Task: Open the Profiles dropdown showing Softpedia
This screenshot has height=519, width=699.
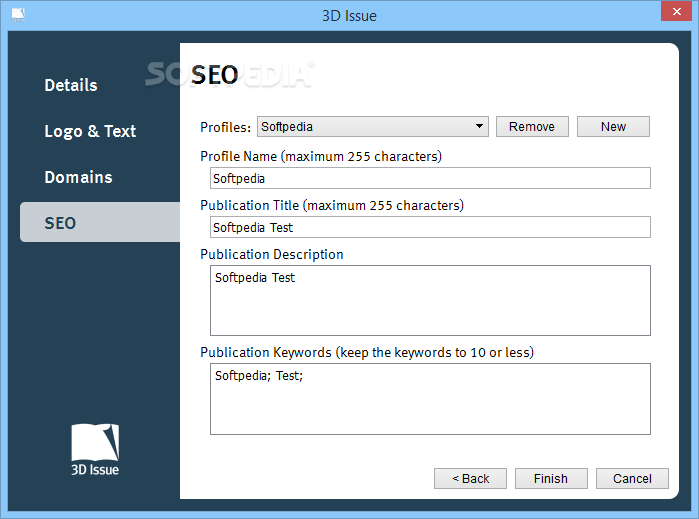Action: coord(373,127)
